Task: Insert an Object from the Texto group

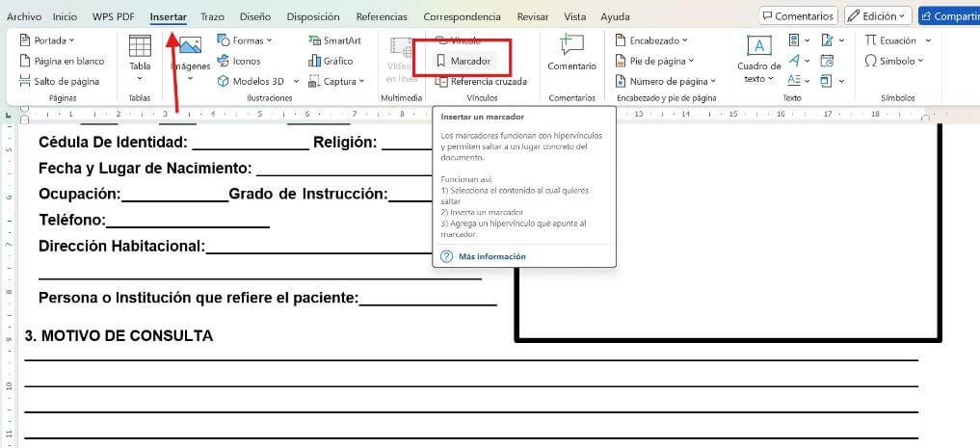Action: (833, 81)
